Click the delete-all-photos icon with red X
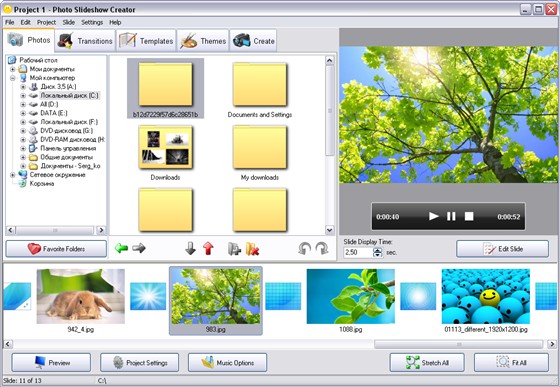 [x=252, y=249]
